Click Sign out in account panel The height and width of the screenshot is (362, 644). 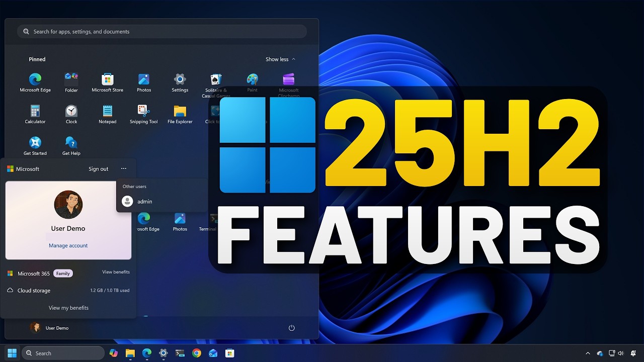tap(98, 169)
